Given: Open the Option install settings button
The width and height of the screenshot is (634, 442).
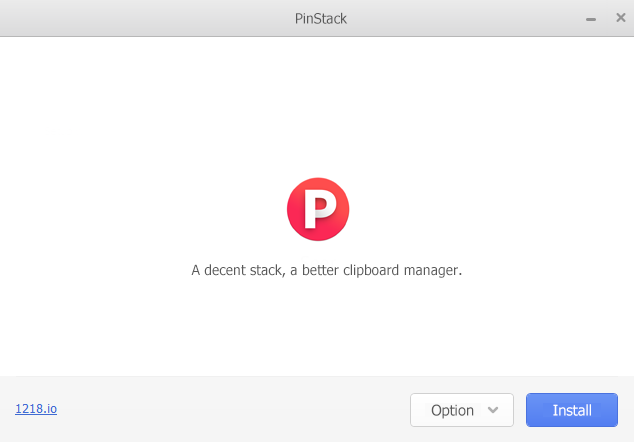Looking at the screenshot, I should pos(461,410).
